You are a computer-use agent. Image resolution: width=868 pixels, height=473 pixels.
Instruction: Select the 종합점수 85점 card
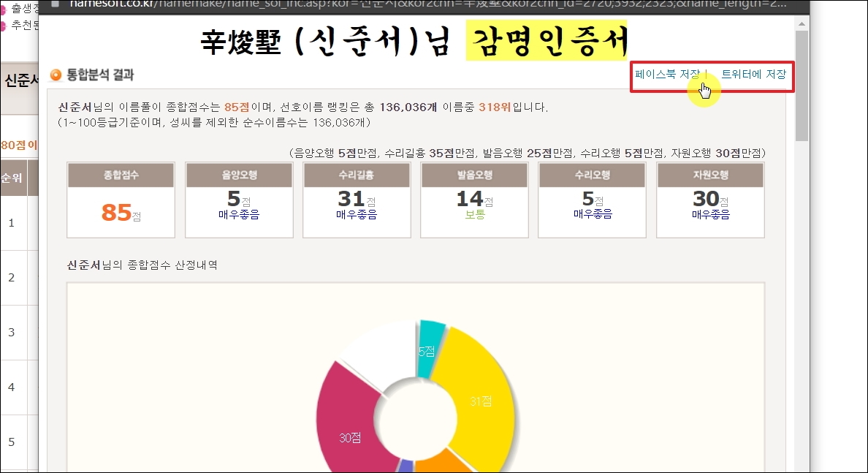pos(121,200)
